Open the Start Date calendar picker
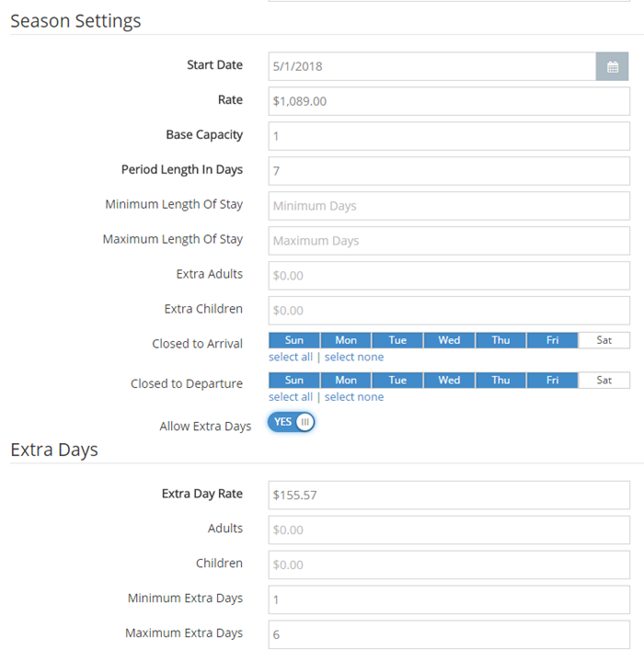This screenshot has width=644, height=661. click(x=612, y=66)
